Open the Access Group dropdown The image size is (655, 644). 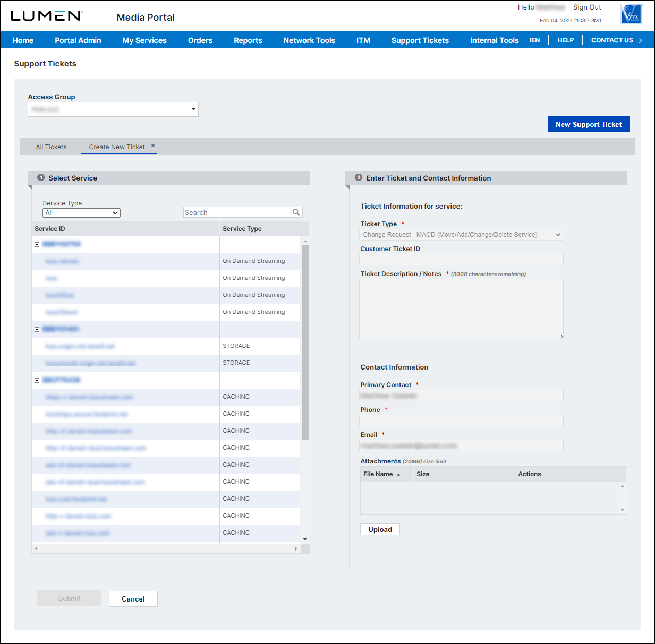(113, 109)
